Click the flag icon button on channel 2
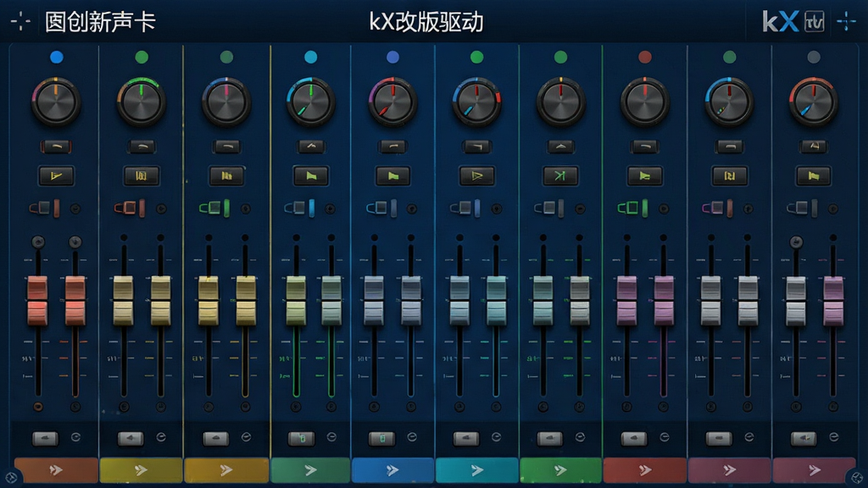 [x=142, y=176]
